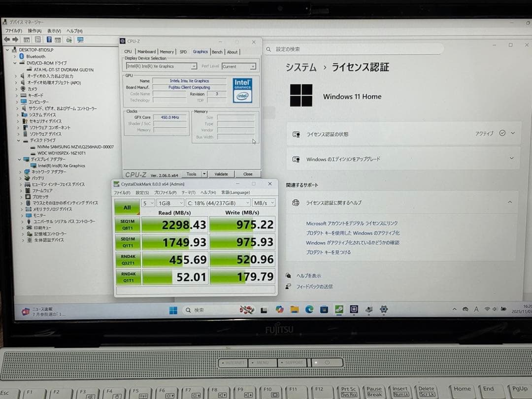Click the properties icon in Device Manager toolbar
The height and width of the screenshot is (399, 532).
38,39
